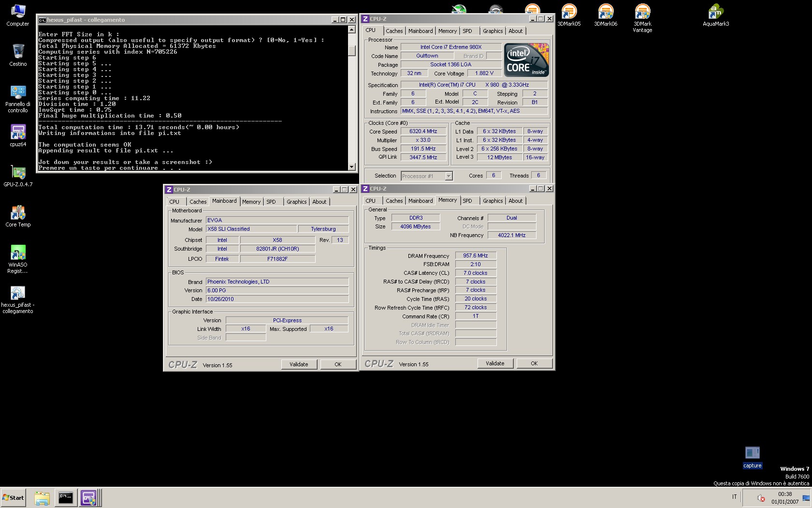This screenshot has height=508, width=812.
Task: Click the DRAM Frequency value '957.6 MHz'
Action: click(x=476, y=255)
